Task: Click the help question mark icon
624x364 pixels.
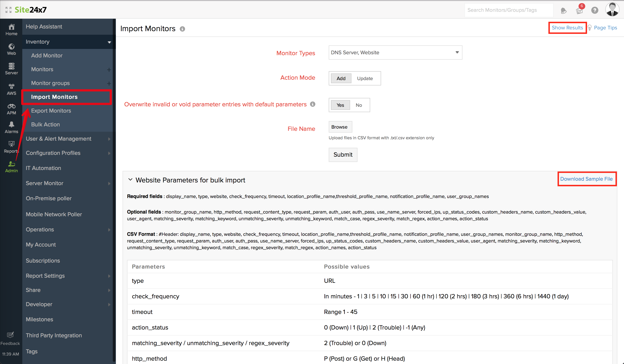Action: point(595,10)
